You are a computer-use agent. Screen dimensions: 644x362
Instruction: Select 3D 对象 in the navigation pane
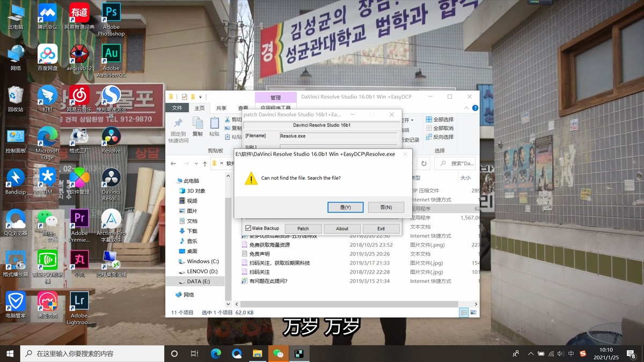pyautogui.click(x=195, y=191)
